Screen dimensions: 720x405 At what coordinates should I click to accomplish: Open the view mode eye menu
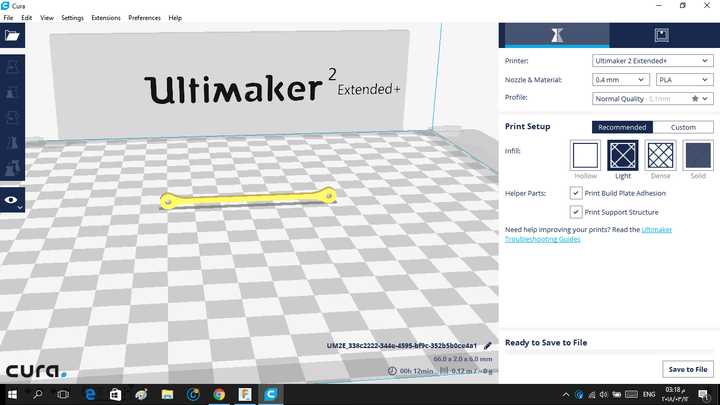point(12,200)
